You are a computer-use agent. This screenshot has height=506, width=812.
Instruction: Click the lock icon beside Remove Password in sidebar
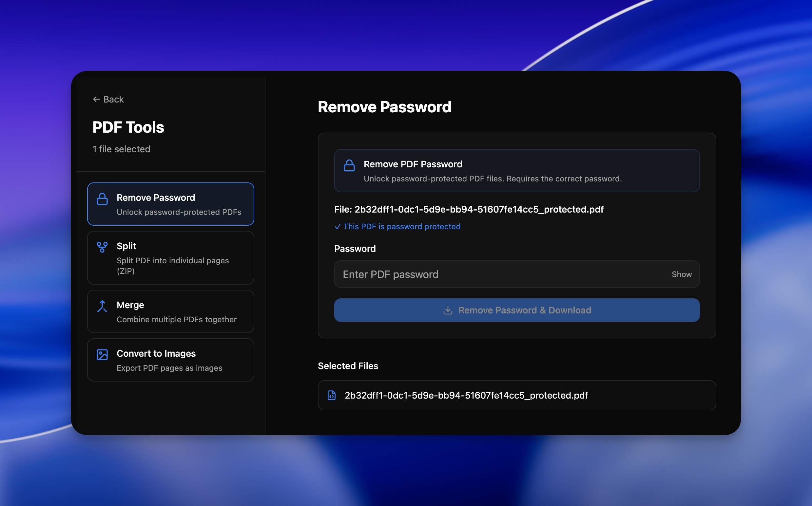pos(102,198)
